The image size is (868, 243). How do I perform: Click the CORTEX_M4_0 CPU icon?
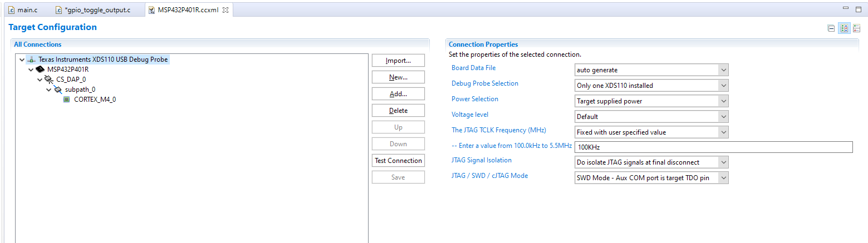[x=67, y=100]
